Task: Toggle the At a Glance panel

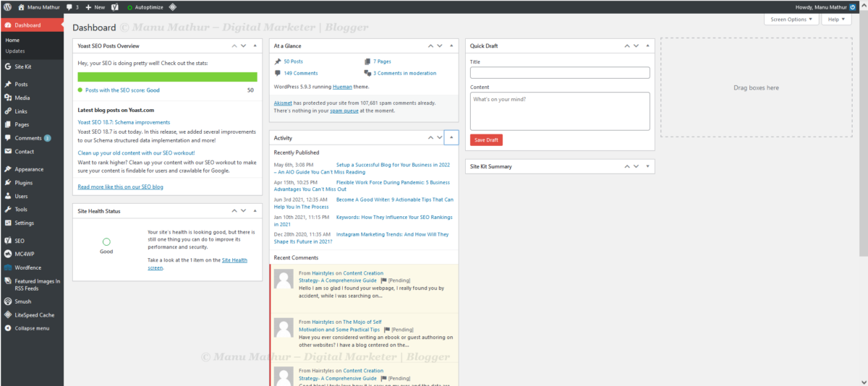Action: click(x=451, y=46)
